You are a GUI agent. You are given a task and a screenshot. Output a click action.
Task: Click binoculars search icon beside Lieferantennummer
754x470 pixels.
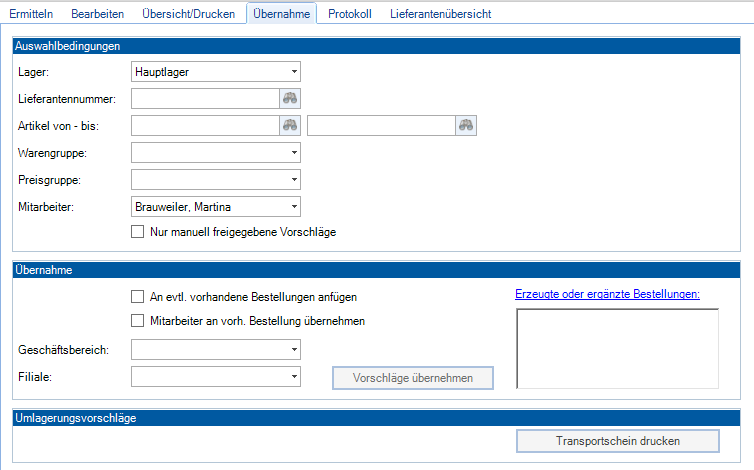click(x=290, y=98)
